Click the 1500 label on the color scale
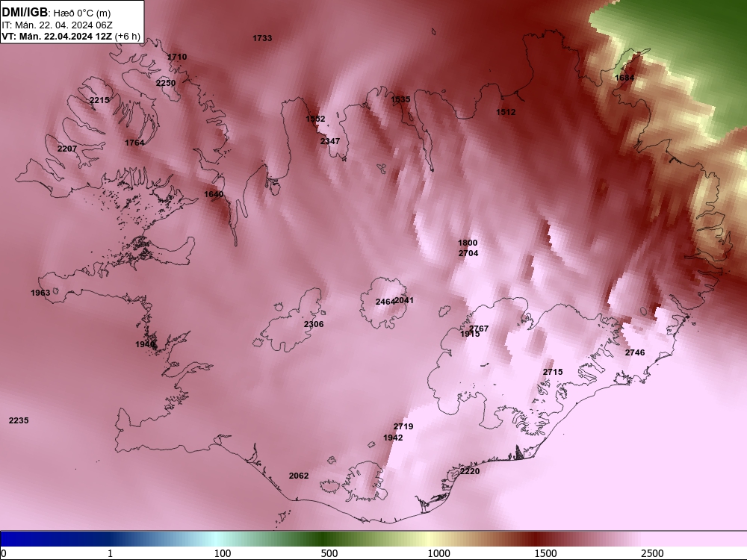The height and width of the screenshot is (560, 747). point(545,553)
